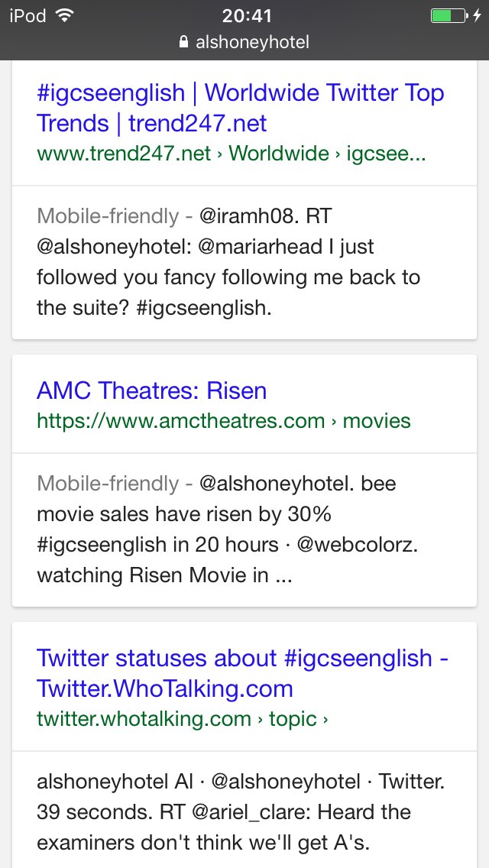The image size is (489, 868).
Task: Tap the iPod carrier label
Action: (x=28, y=15)
